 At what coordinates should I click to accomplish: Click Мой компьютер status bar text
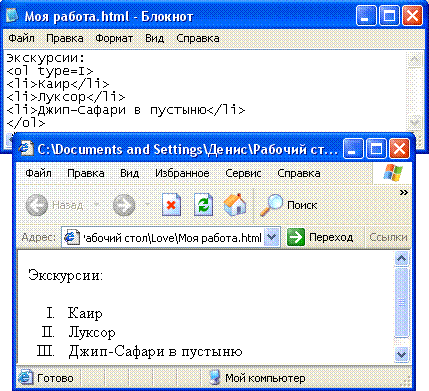[265, 378]
